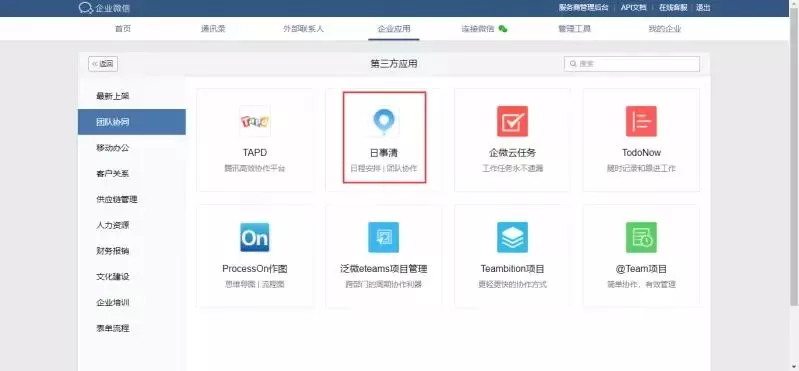This screenshot has height=371, width=799.
Task: Click the Teambition项目 title text
Action: (512, 269)
